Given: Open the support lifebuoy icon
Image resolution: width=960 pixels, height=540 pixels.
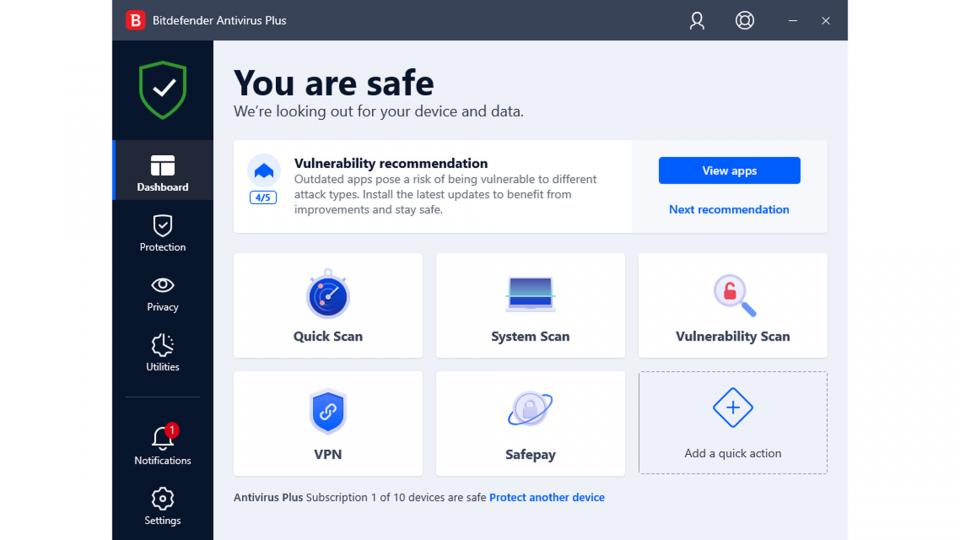Looking at the screenshot, I should (744, 20).
